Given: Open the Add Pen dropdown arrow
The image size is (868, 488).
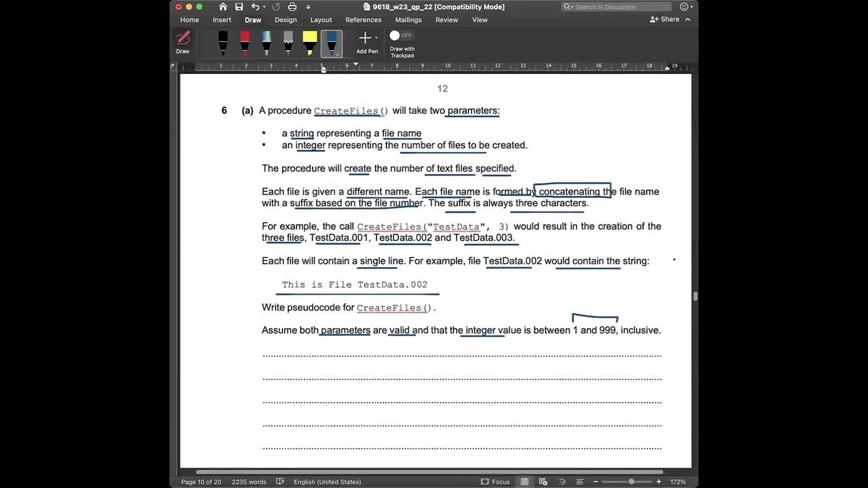Looking at the screenshot, I should [x=376, y=38].
